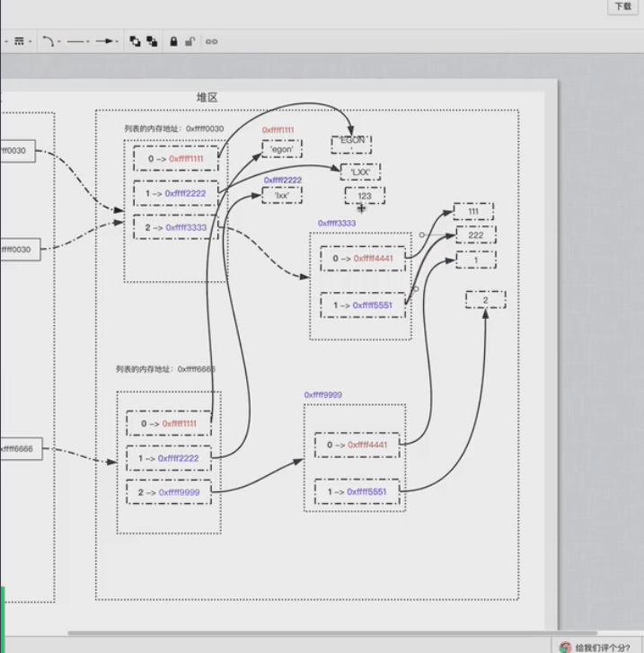Screen dimensions: 644x653
Task: Select the '2 -> 0xffff3333' cell
Action: (x=176, y=227)
